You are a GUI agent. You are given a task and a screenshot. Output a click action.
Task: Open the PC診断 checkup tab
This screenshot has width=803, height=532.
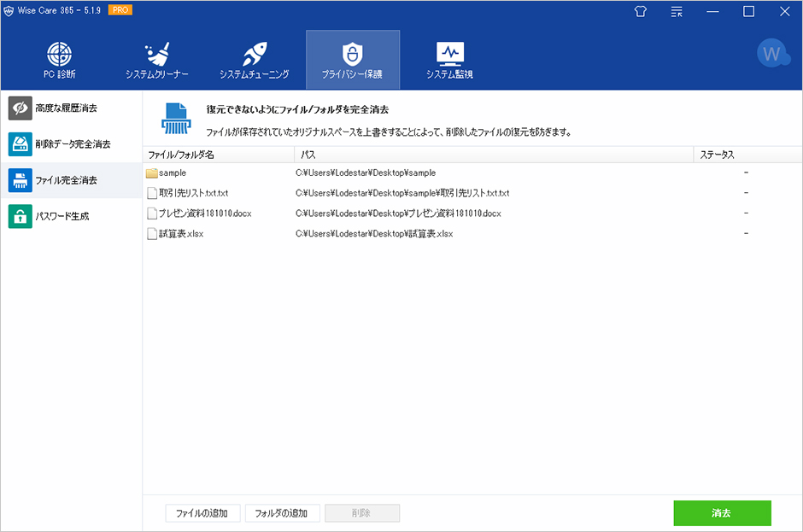coord(60,61)
